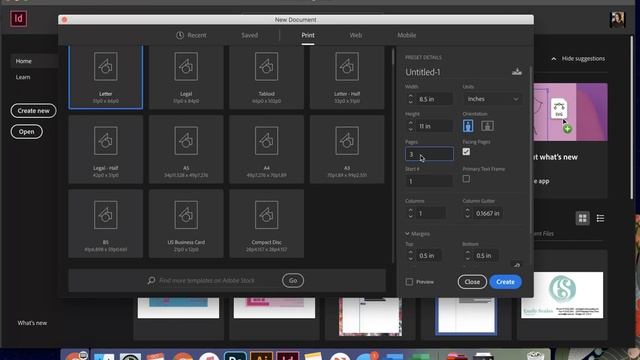The image size is (640, 360).
Task: Open the What's new link
Action: (x=32, y=323)
